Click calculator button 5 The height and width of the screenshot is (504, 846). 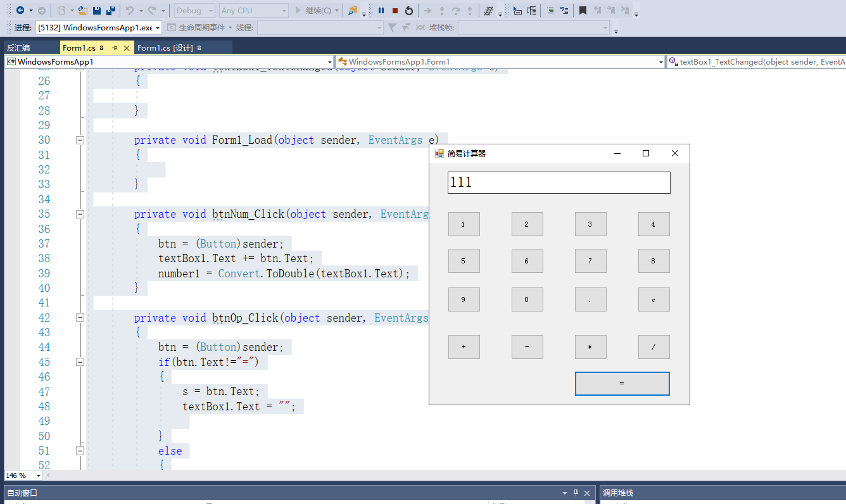[464, 261]
